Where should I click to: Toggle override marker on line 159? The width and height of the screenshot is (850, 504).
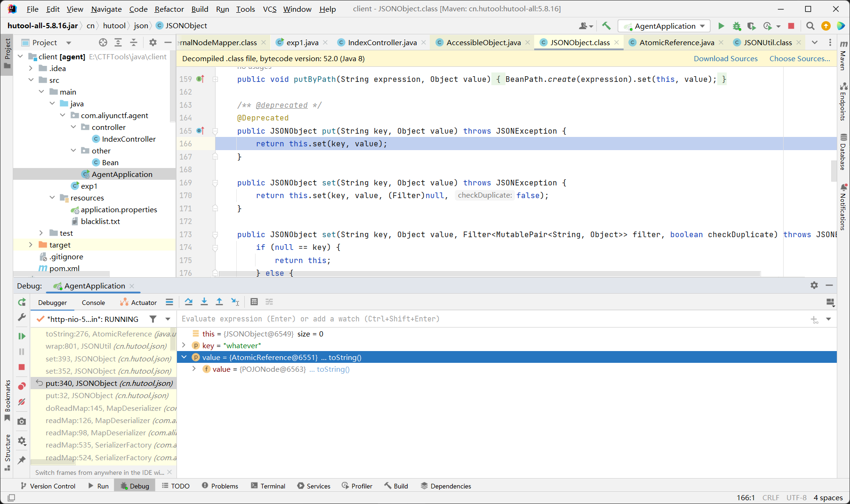[200, 79]
